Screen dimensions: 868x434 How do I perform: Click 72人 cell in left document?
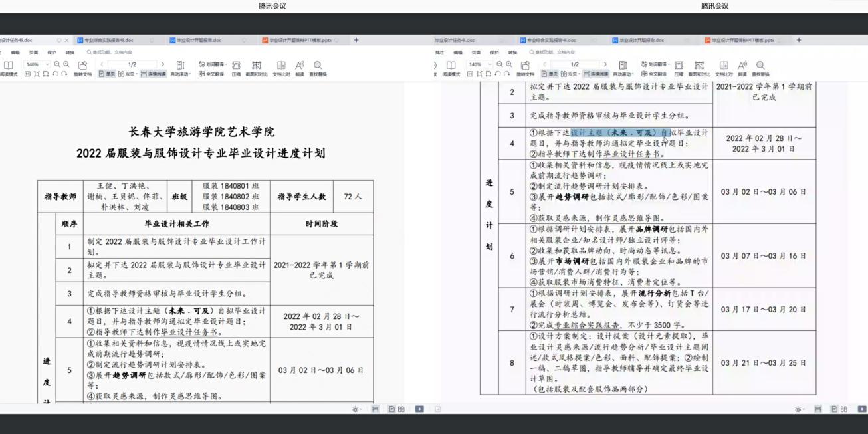point(353,197)
